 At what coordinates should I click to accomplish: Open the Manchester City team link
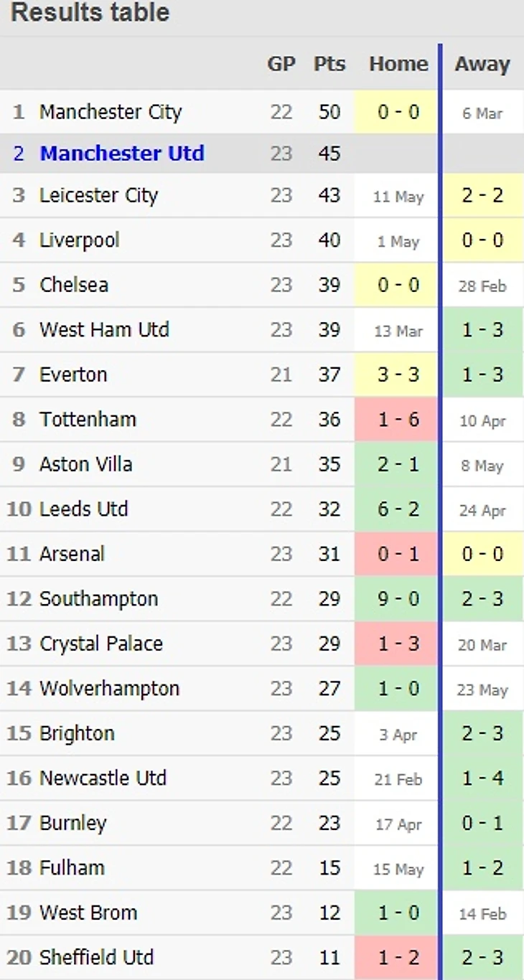[x=111, y=112]
